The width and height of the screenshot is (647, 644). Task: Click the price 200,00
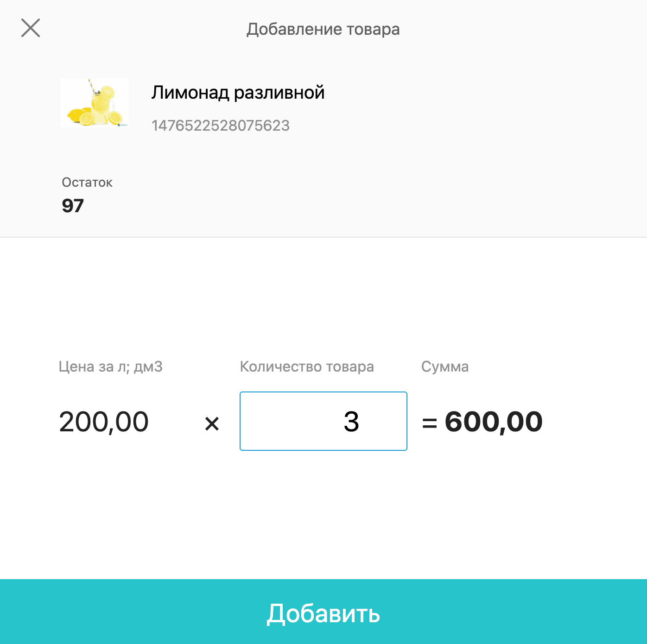pos(103,421)
